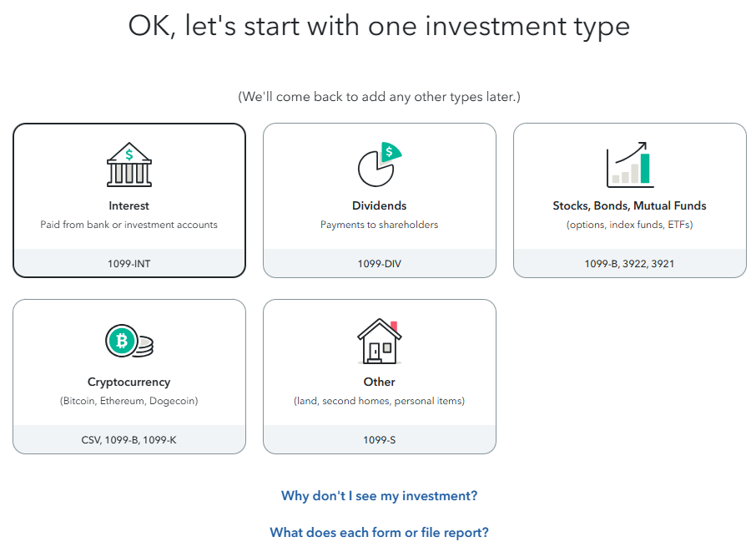The width and height of the screenshot is (756, 547).
Task: Select the Interest title text
Action: (129, 206)
